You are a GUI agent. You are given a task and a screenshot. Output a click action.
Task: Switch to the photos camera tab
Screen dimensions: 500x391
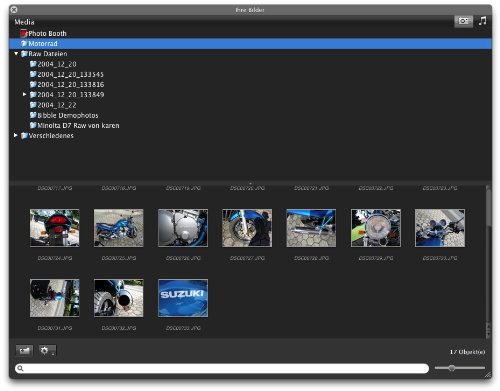pos(463,21)
